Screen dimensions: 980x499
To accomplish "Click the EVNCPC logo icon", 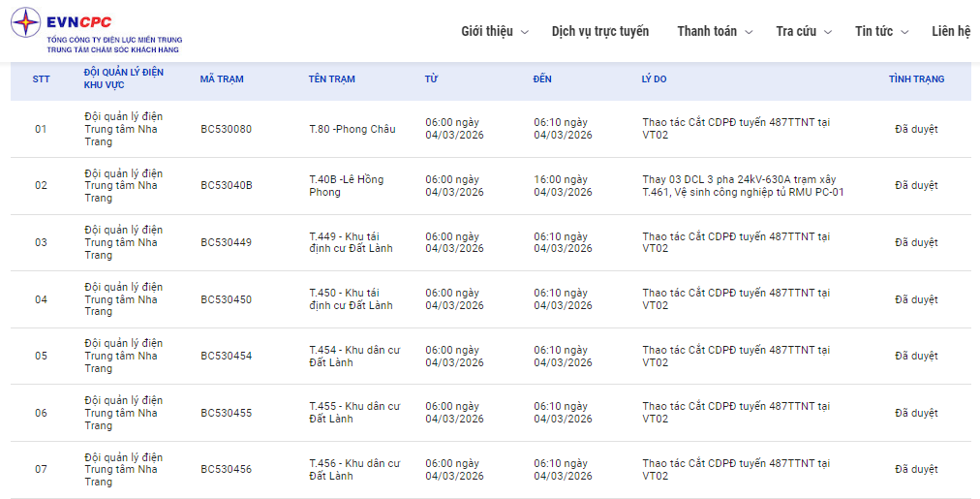I will 26,22.
